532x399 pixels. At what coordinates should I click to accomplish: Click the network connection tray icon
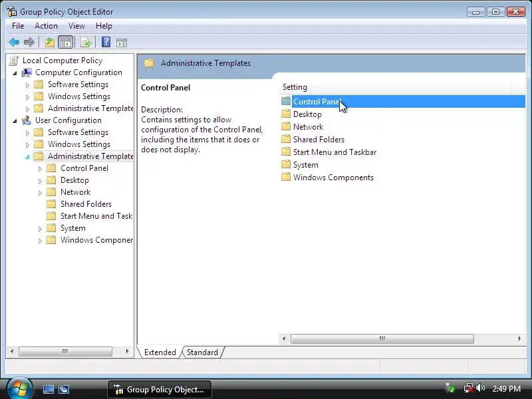pyautogui.click(x=469, y=388)
